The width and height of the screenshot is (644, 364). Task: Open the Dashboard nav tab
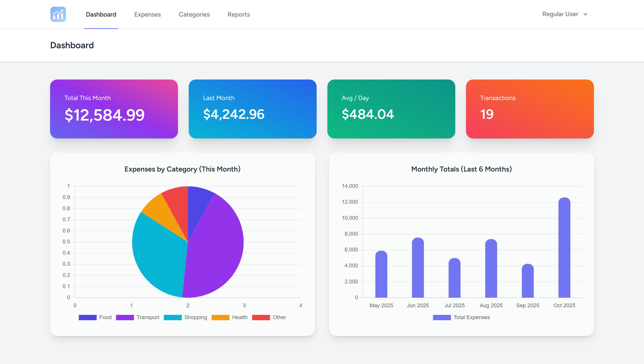pyautogui.click(x=101, y=15)
